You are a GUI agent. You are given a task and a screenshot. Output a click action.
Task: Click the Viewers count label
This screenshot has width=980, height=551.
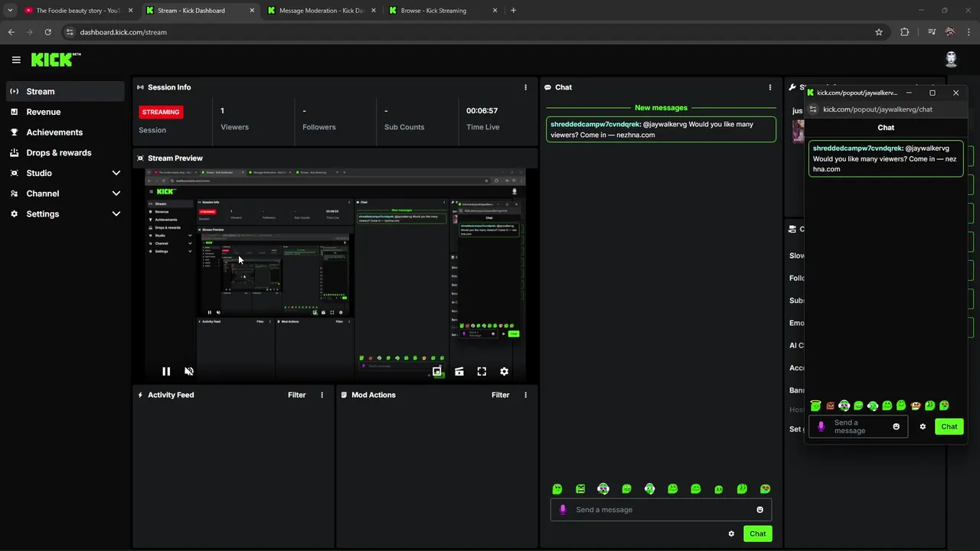(x=234, y=127)
